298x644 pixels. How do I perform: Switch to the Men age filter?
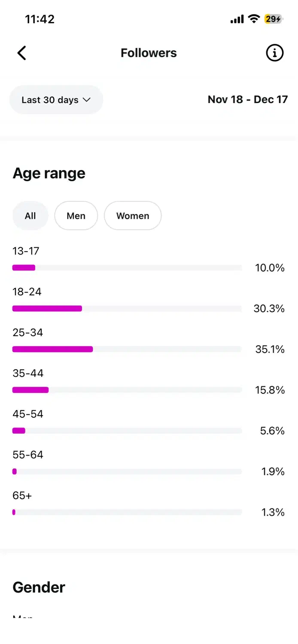[76, 216]
